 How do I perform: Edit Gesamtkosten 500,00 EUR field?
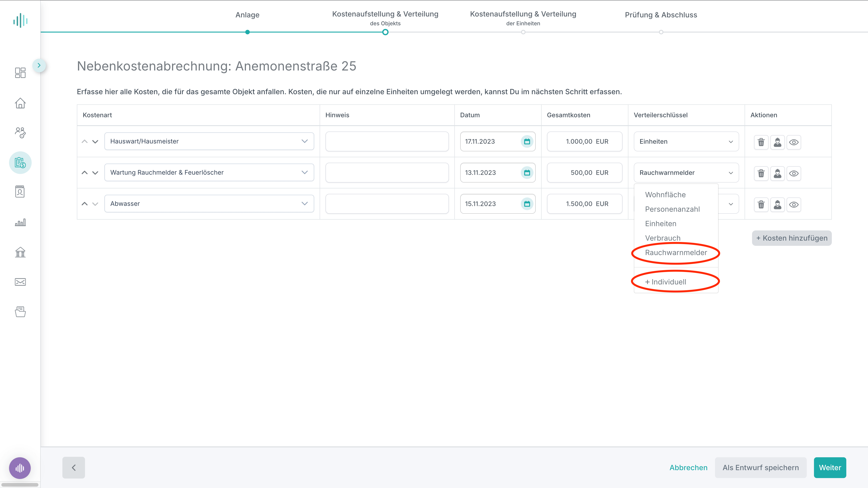coord(585,173)
